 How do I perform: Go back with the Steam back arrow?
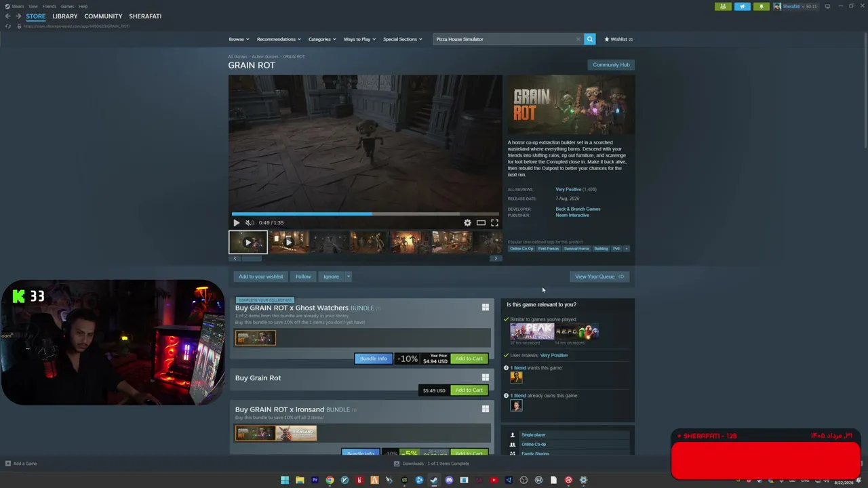[x=8, y=16]
